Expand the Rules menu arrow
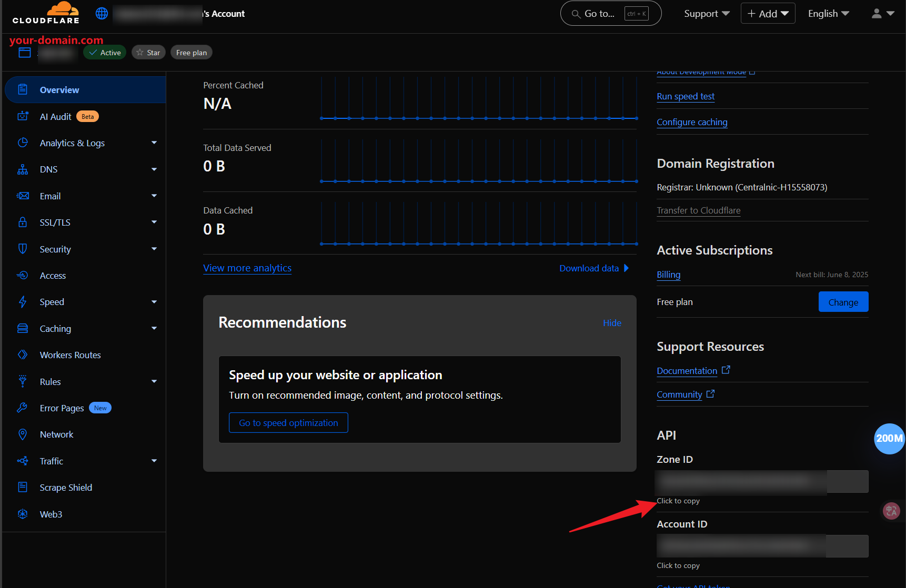Screen dimensions: 906x588 154,381
